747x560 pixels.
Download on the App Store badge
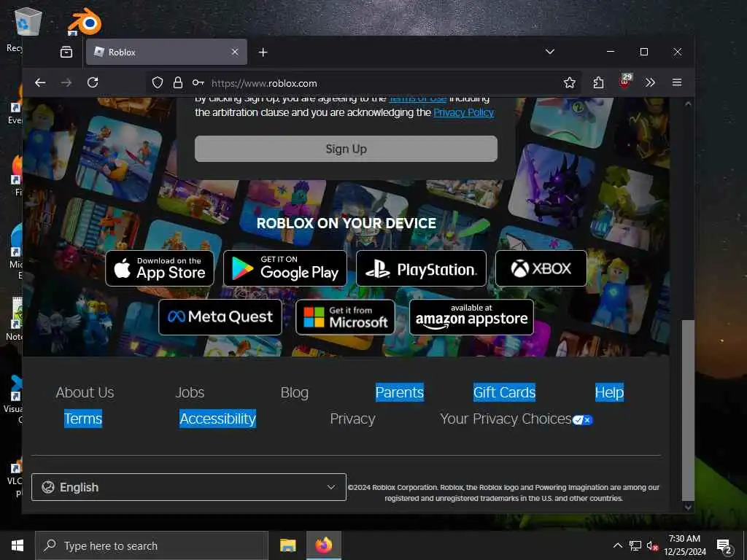click(x=160, y=268)
